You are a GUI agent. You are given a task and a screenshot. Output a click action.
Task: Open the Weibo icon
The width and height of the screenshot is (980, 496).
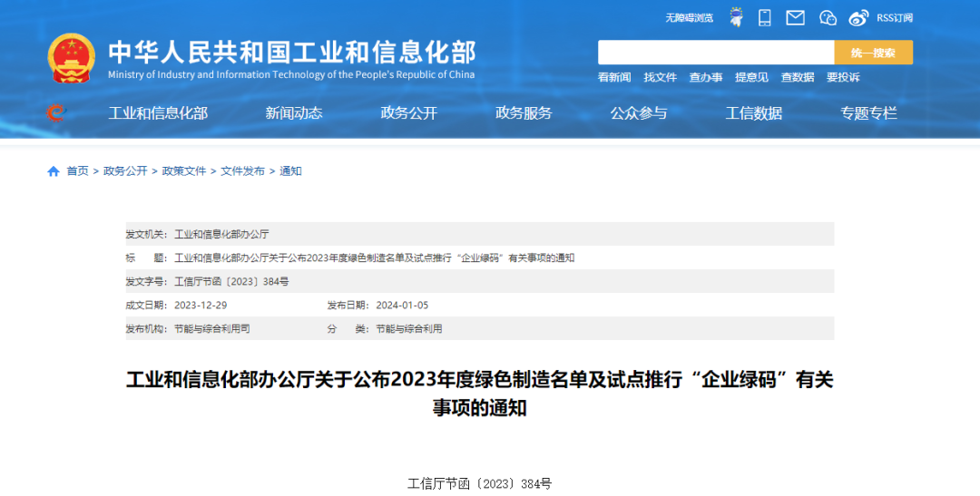coord(858,17)
